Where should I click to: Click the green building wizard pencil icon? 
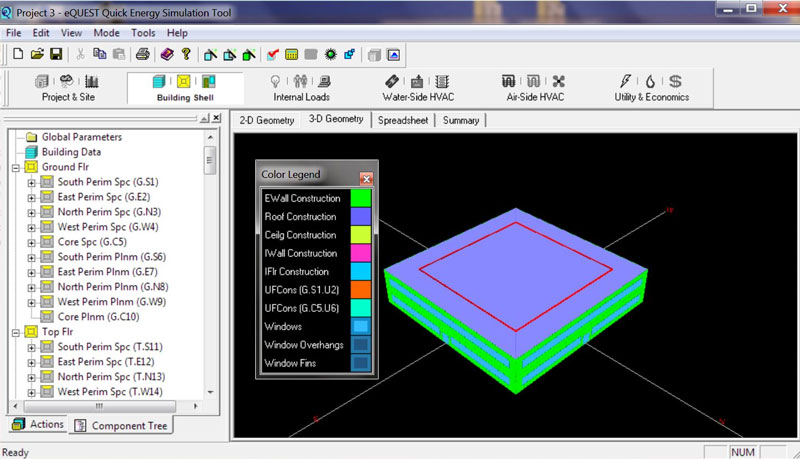point(249,55)
